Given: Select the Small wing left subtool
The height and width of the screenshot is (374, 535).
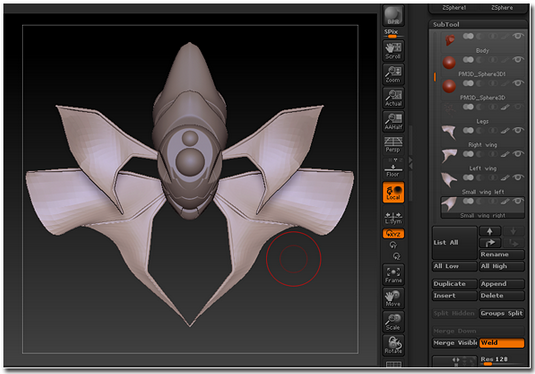Looking at the screenshot, I should coord(482,184).
